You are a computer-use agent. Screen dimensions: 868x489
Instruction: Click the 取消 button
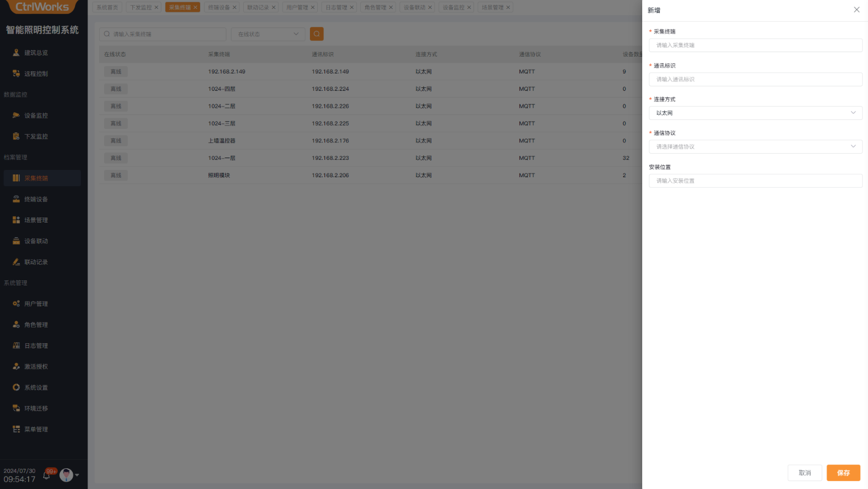pos(804,473)
